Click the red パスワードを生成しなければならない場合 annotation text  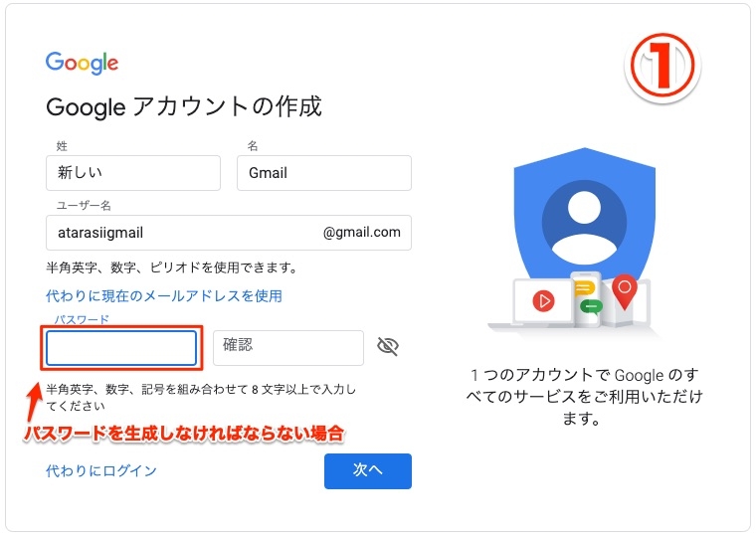pos(183,435)
